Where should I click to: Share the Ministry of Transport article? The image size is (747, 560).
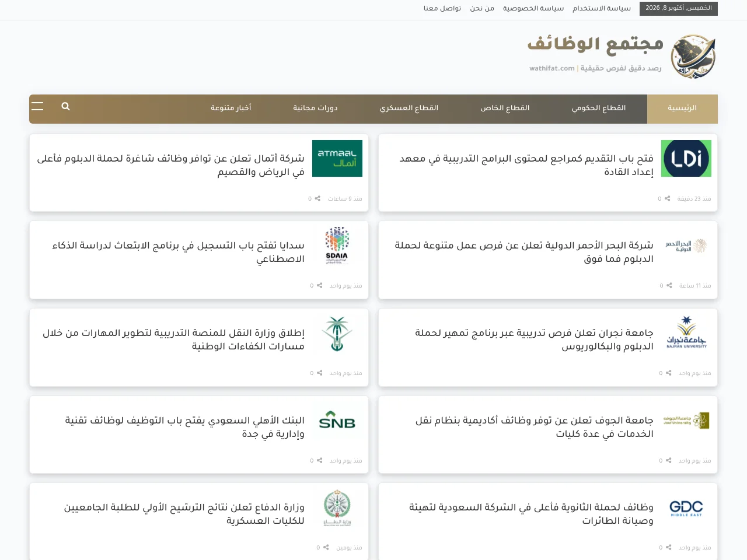point(319,373)
